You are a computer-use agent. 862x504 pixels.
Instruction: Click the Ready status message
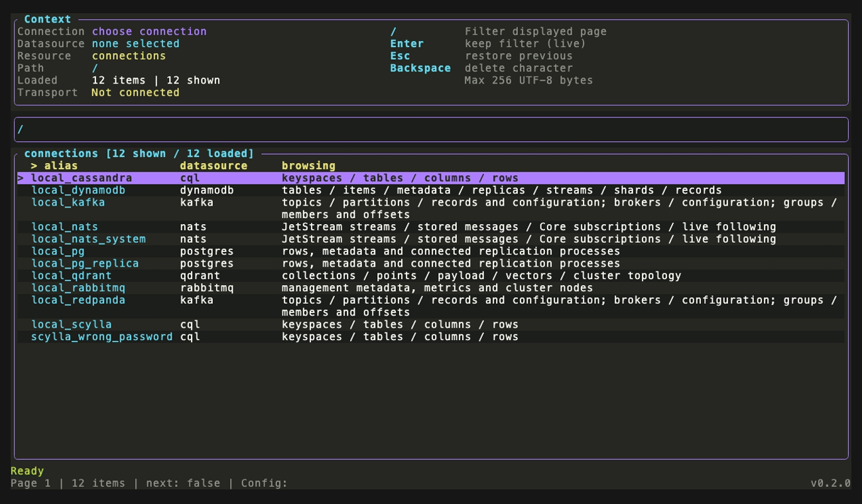click(27, 471)
